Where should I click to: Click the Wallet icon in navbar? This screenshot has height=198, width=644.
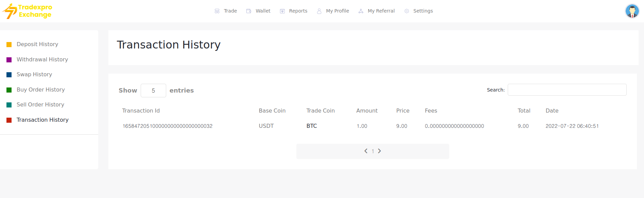coord(249,11)
